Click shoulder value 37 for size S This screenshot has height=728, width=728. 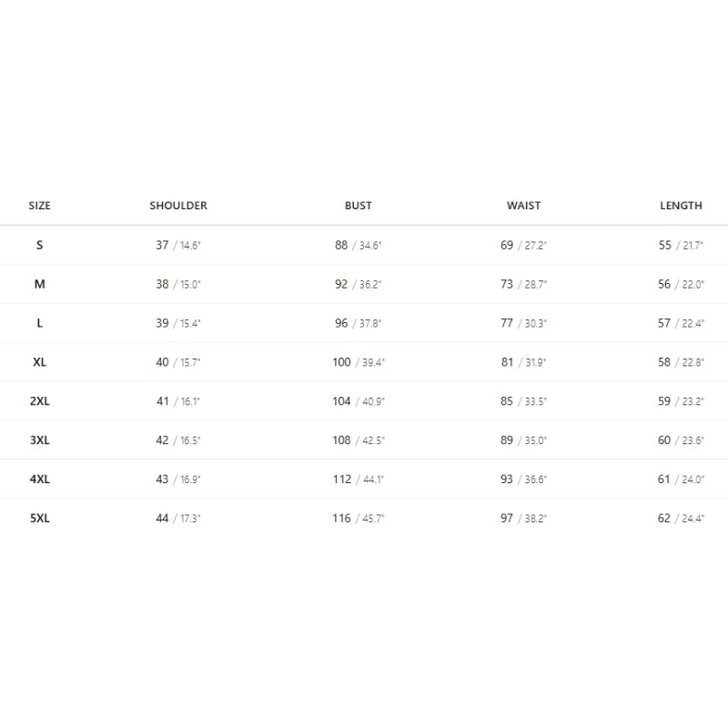162,245
